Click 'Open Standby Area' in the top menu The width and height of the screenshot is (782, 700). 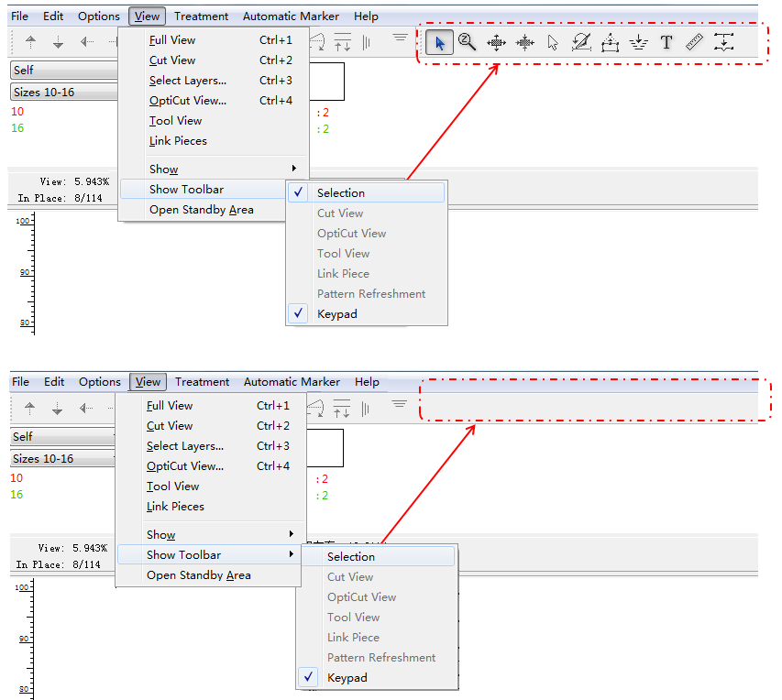[202, 210]
